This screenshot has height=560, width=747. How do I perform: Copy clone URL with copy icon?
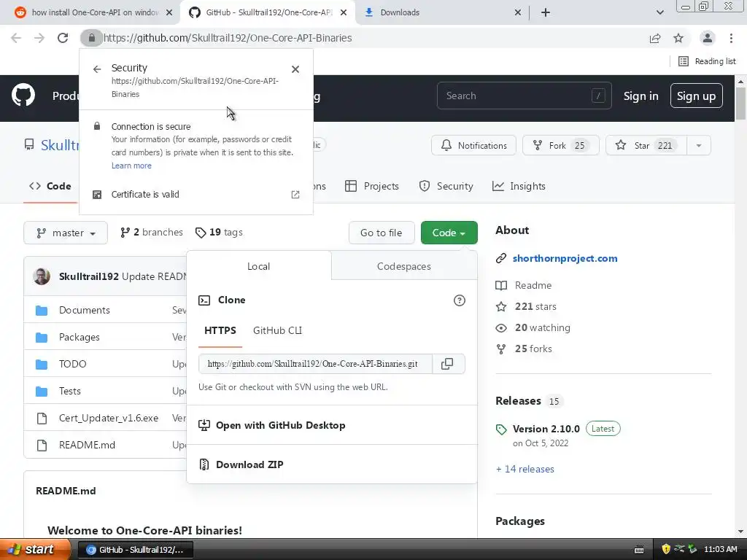[x=447, y=364]
